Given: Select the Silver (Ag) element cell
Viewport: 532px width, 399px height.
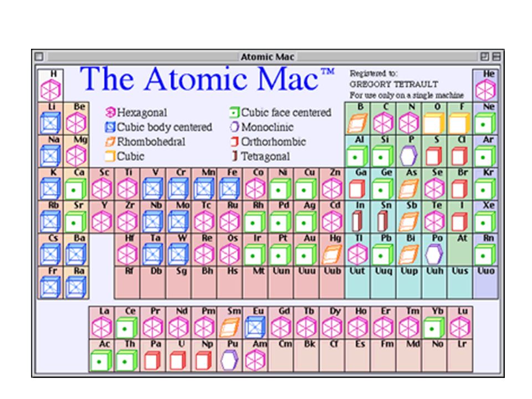Looking at the screenshot, I should pos(306,217).
